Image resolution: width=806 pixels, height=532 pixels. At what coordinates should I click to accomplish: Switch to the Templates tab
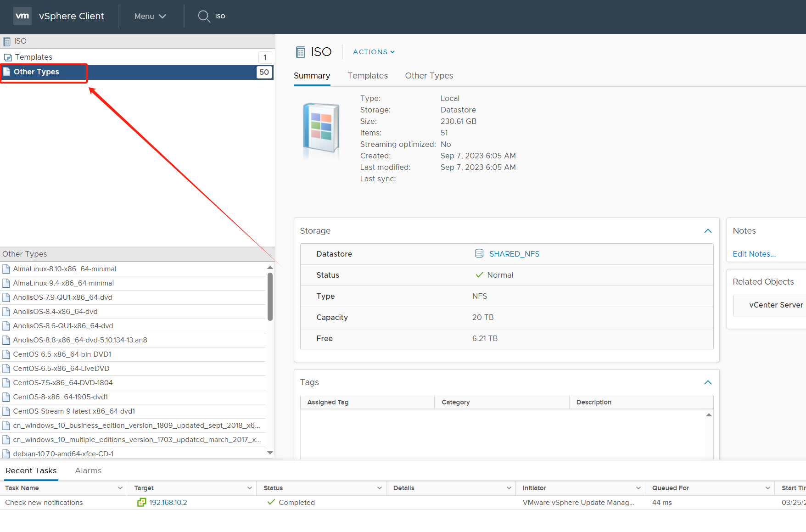[x=367, y=76]
